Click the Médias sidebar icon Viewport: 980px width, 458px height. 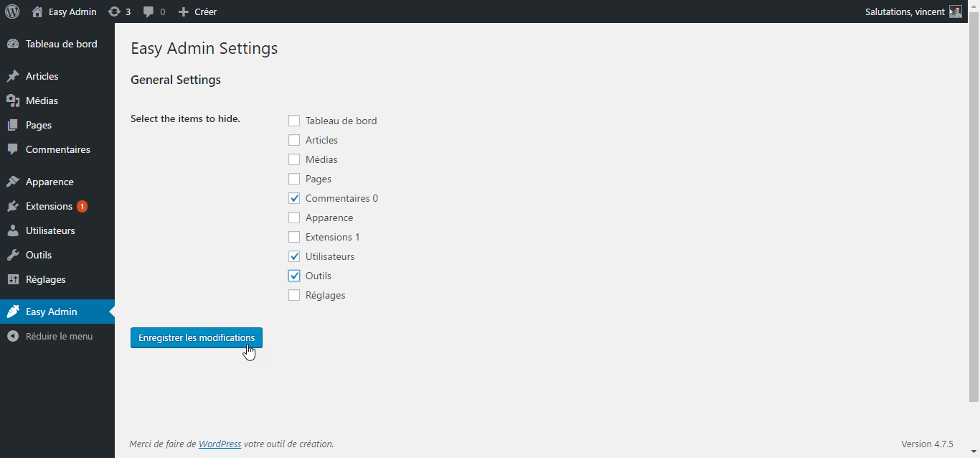tap(13, 101)
